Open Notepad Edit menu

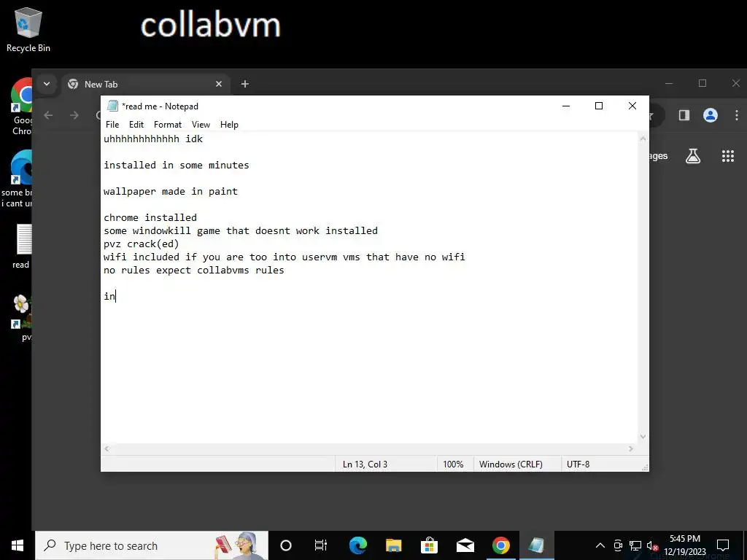tap(136, 124)
